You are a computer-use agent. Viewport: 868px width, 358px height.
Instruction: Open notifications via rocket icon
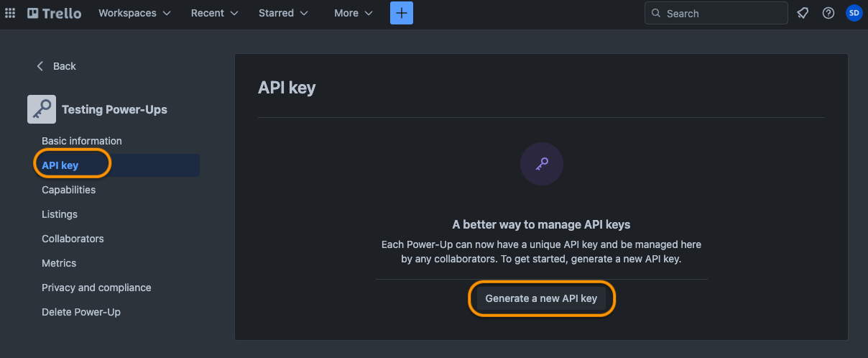click(x=803, y=13)
